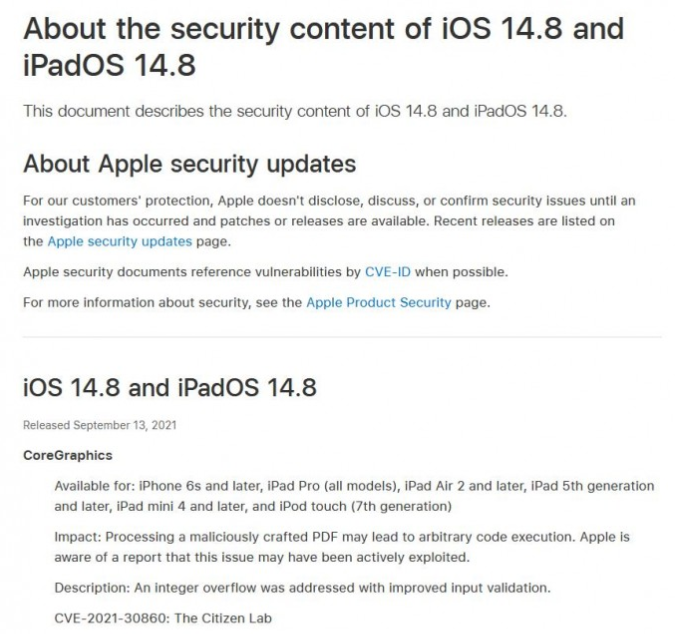The height and width of the screenshot is (634, 675).
Task: Click the Description integer overflow line
Action: pyautogui.click(x=302, y=588)
